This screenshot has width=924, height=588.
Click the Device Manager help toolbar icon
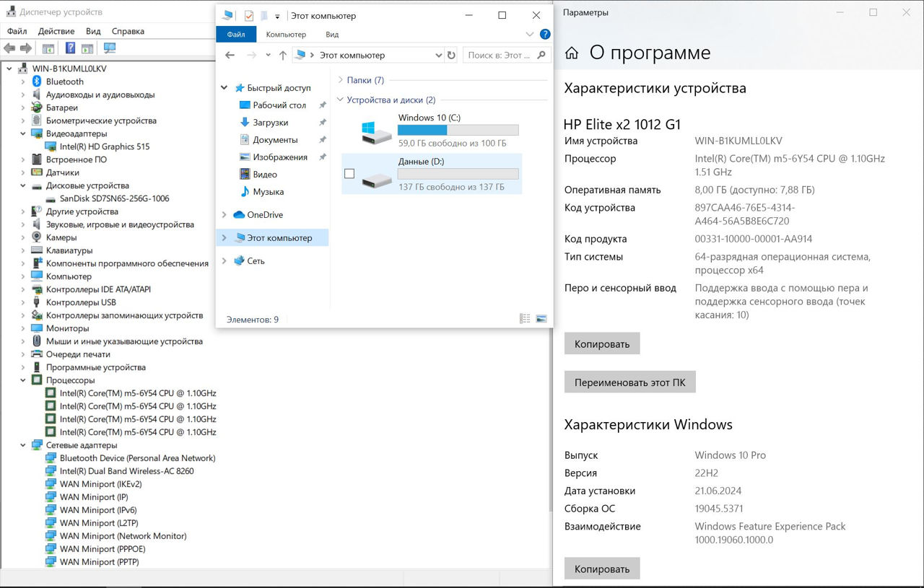[x=70, y=48]
